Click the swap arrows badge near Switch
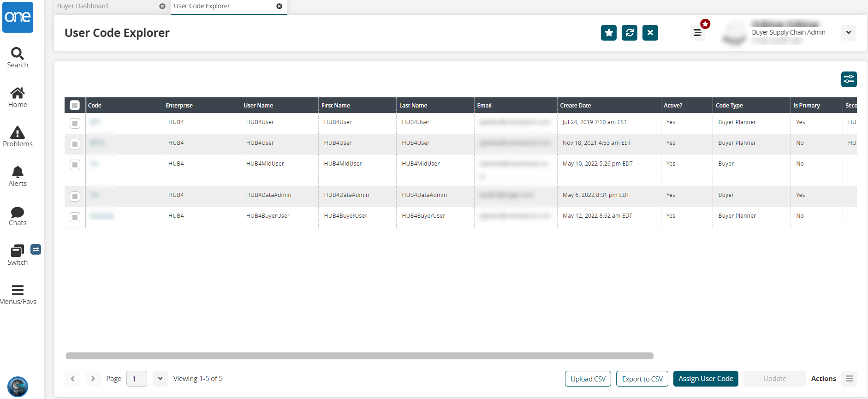 pos(36,250)
